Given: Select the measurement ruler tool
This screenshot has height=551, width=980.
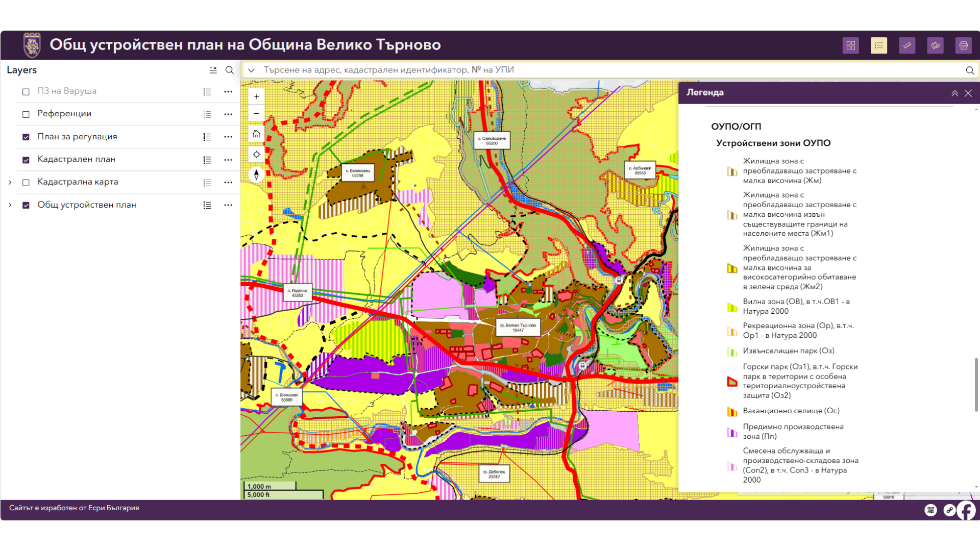Looking at the screenshot, I should [x=907, y=45].
